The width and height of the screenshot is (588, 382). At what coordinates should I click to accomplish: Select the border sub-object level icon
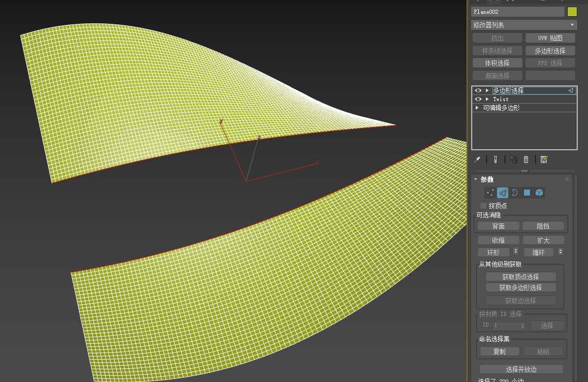(x=514, y=193)
